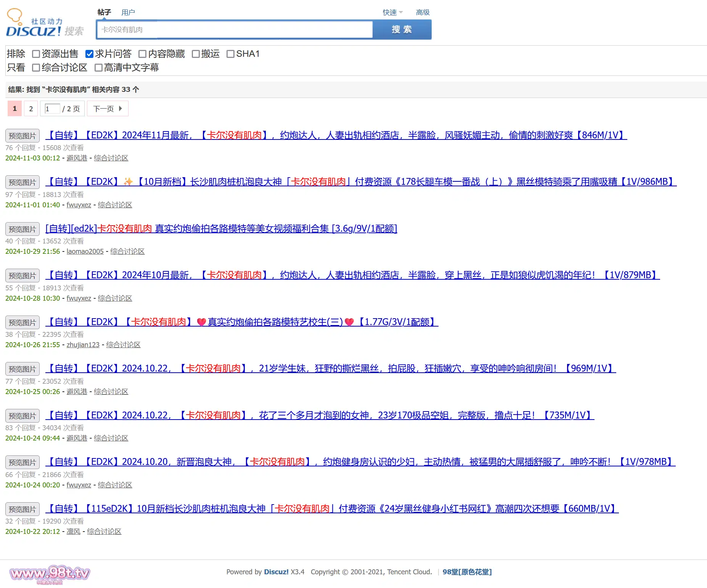Screen dimensions: 707x588
Task: Open the result titled with 【846M/1V】
Action: coord(336,135)
